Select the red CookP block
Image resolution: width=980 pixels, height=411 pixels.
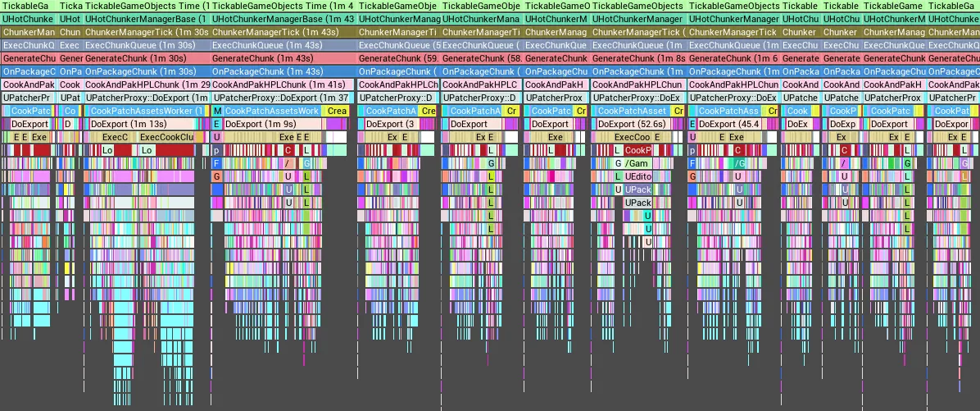pyautogui.click(x=637, y=151)
